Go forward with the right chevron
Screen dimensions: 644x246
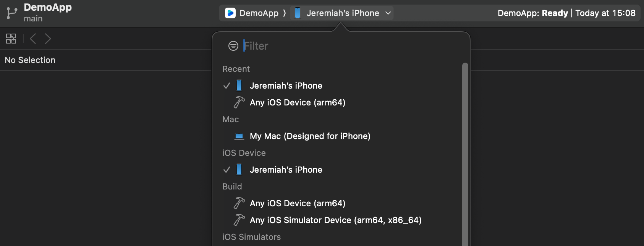click(x=48, y=39)
